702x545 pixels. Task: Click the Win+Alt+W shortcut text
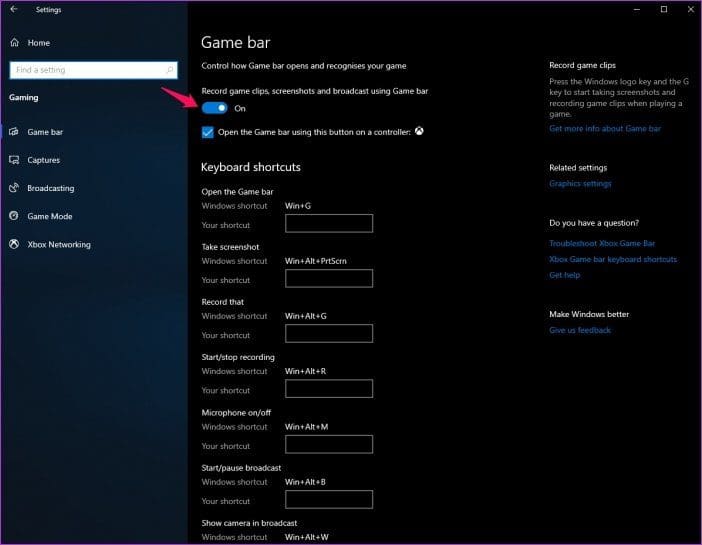(307, 537)
